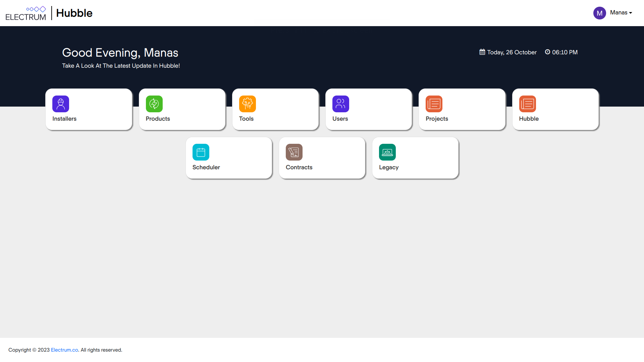The width and height of the screenshot is (644, 362).
Task: Open the Installers label
Action: tap(64, 119)
